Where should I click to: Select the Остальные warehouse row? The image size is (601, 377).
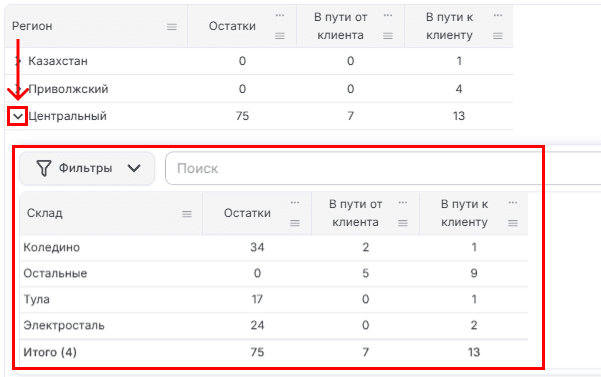274,274
